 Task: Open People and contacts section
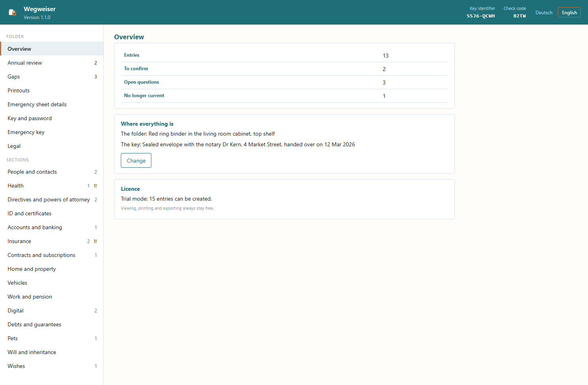[52, 172]
